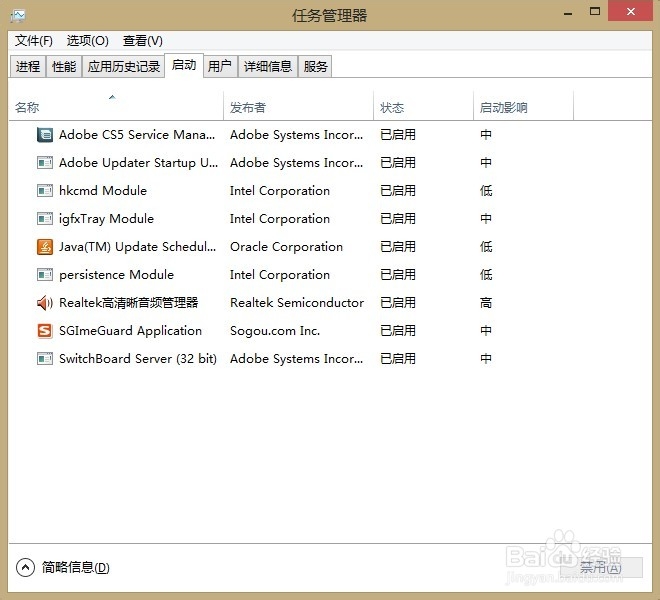Viewport: 660px width, 600px height.
Task: Click Intel Corporation in the persistence Module row
Action: coord(279,275)
